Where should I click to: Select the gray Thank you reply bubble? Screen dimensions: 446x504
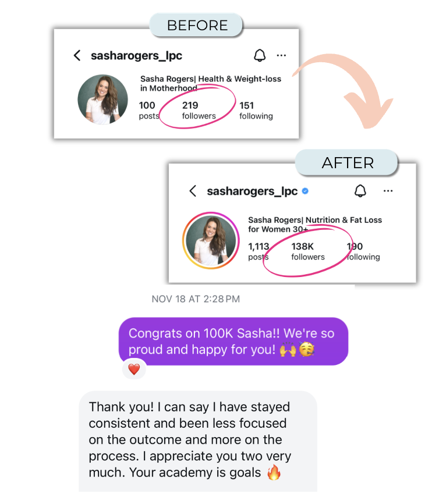tap(198, 441)
